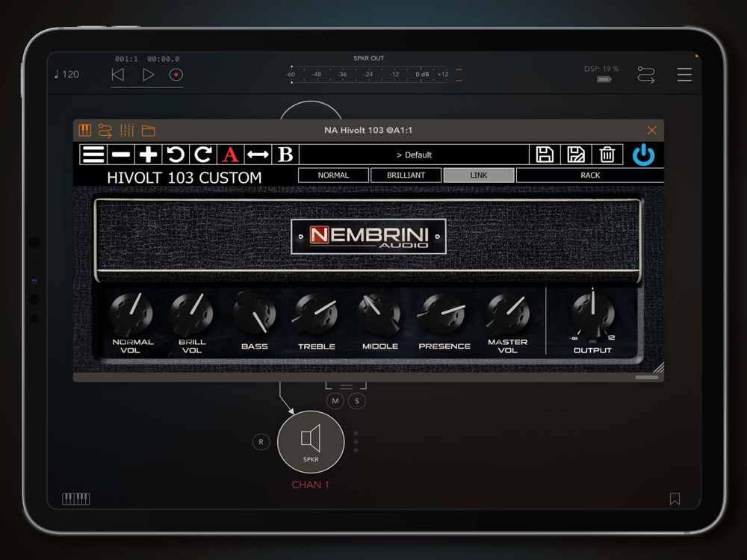Screen dimensions: 747x560
Task: Click the MASTER VOL knob
Action: coord(507,314)
